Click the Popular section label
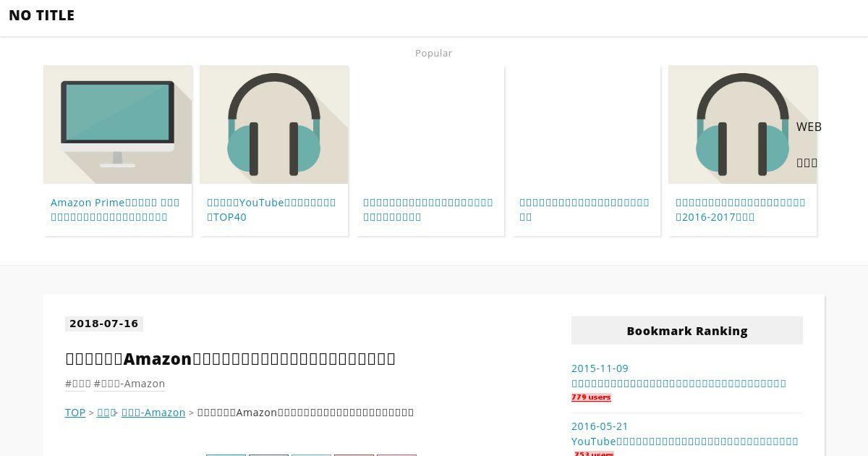The height and width of the screenshot is (456, 868). coord(434,53)
